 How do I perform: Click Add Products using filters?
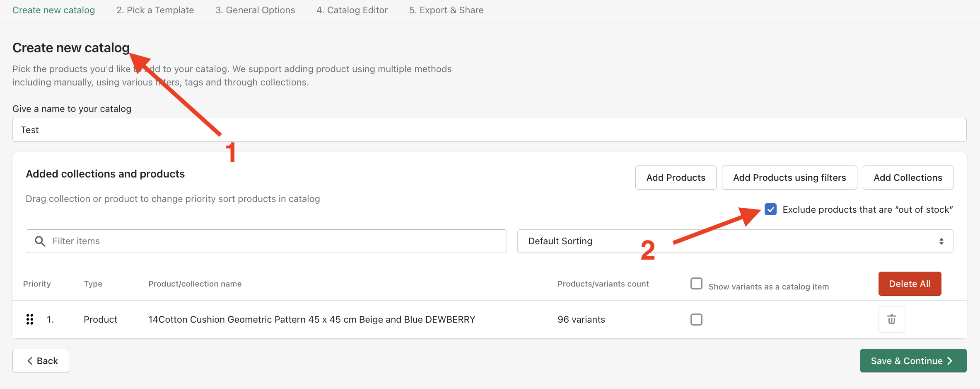789,177
